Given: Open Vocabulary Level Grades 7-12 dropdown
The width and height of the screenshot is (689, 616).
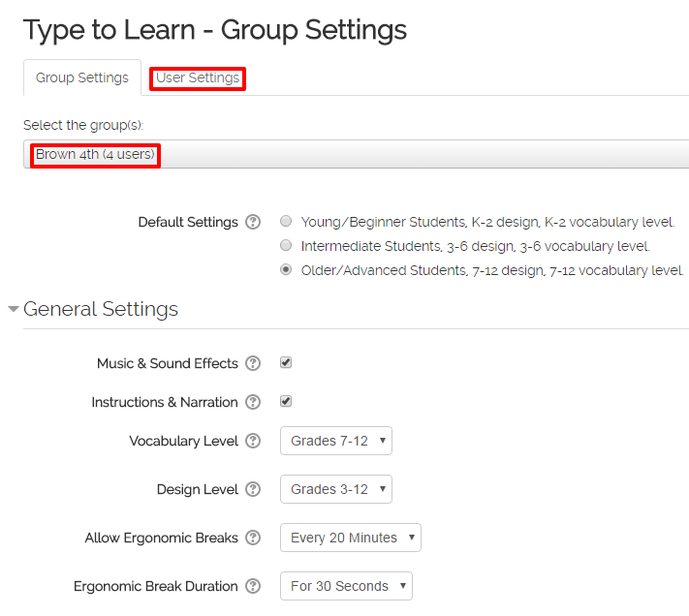Looking at the screenshot, I should (x=336, y=441).
